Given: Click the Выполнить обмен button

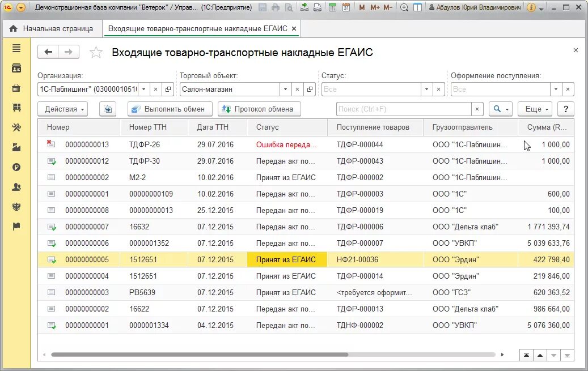Looking at the screenshot, I should (170, 109).
